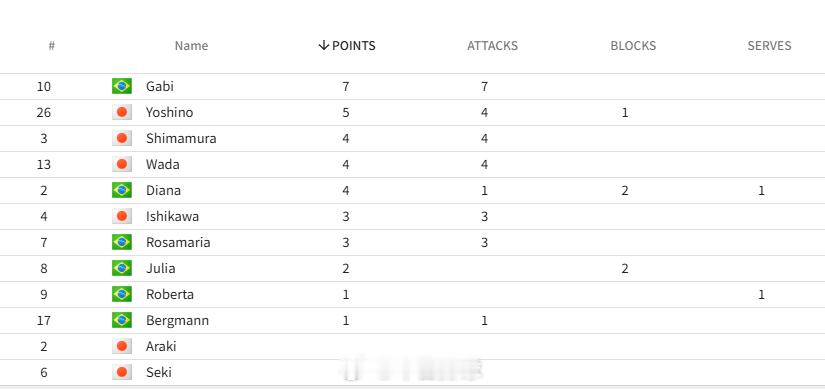This screenshot has height=389, width=825.
Task: Click the Brazil flag beside Bergmann
Action: (122, 320)
